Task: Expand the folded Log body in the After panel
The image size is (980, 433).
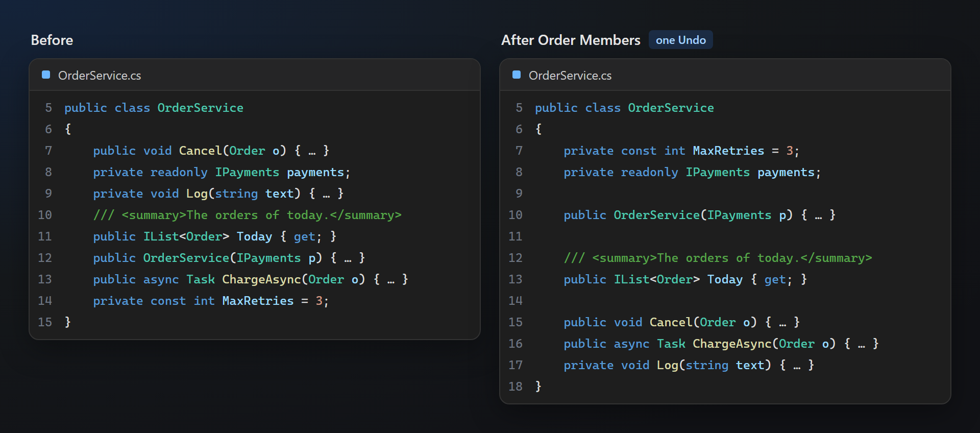Action: pos(797,366)
